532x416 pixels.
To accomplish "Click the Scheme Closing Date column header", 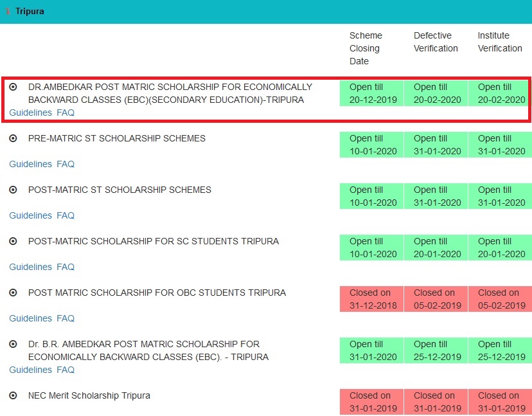I will point(366,48).
